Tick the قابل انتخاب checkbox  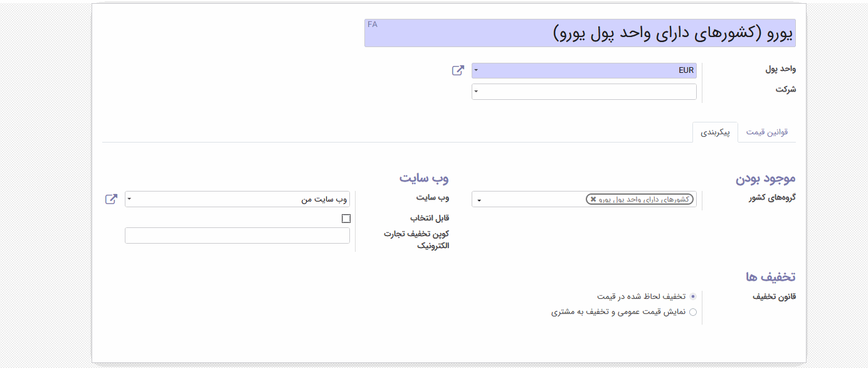tap(346, 219)
